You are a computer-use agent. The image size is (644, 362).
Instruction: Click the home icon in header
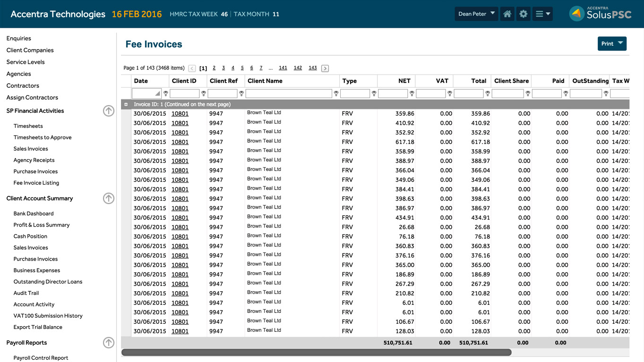tap(507, 14)
